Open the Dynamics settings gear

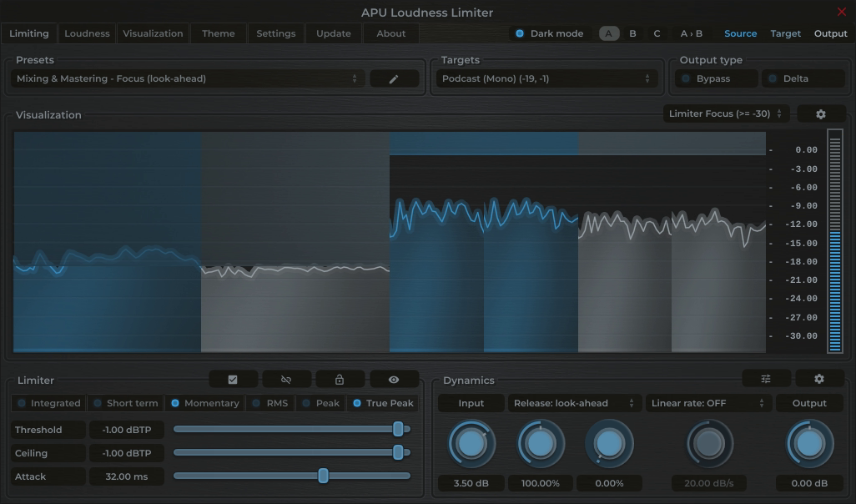[x=818, y=378]
